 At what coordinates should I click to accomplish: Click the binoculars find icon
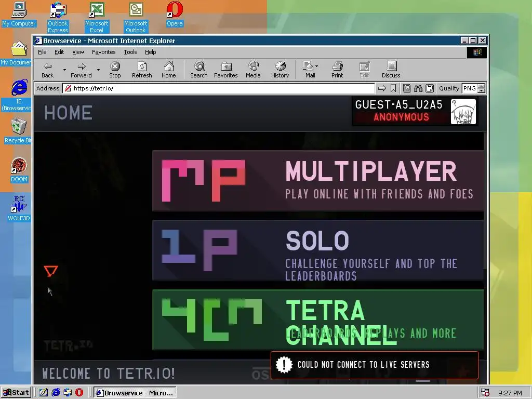(x=418, y=88)
